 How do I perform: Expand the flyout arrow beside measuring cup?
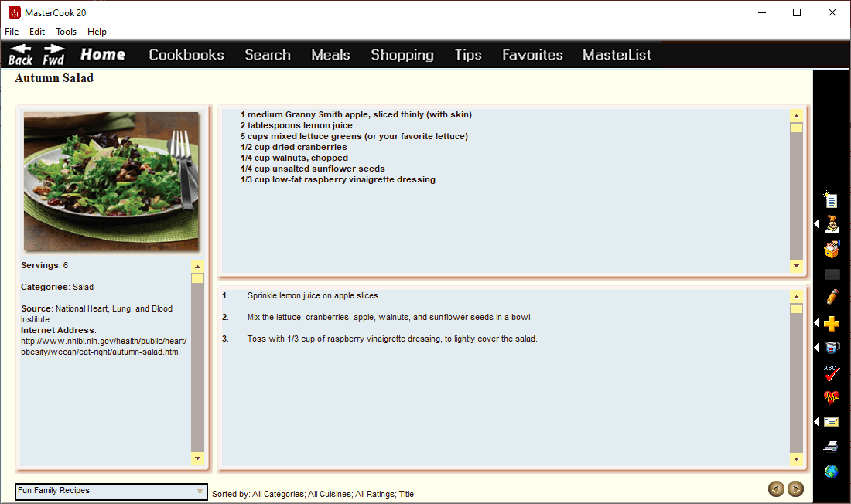[817, 347]
